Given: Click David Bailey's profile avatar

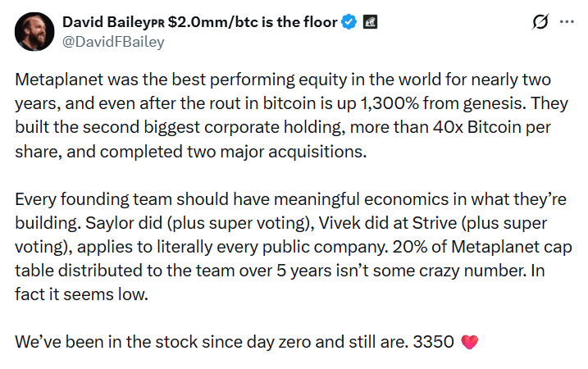Looking at the screenshot, I should pos(34,31).
